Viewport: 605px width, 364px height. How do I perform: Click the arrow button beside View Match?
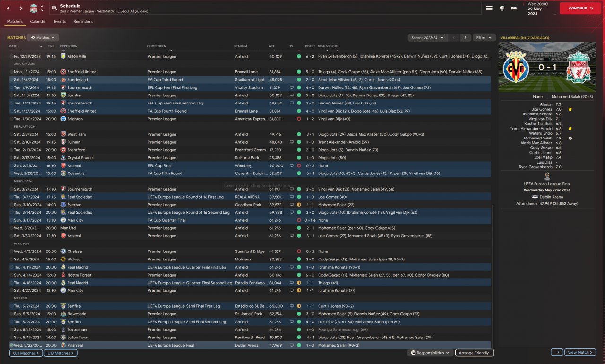557,352
